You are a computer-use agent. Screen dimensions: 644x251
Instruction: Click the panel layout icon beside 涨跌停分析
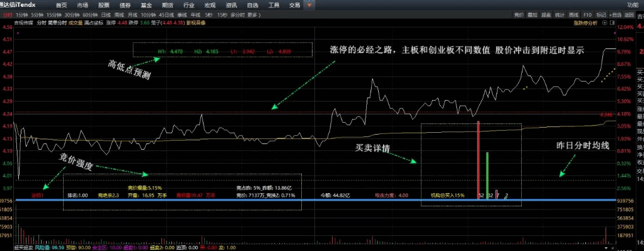pos(612,23)
